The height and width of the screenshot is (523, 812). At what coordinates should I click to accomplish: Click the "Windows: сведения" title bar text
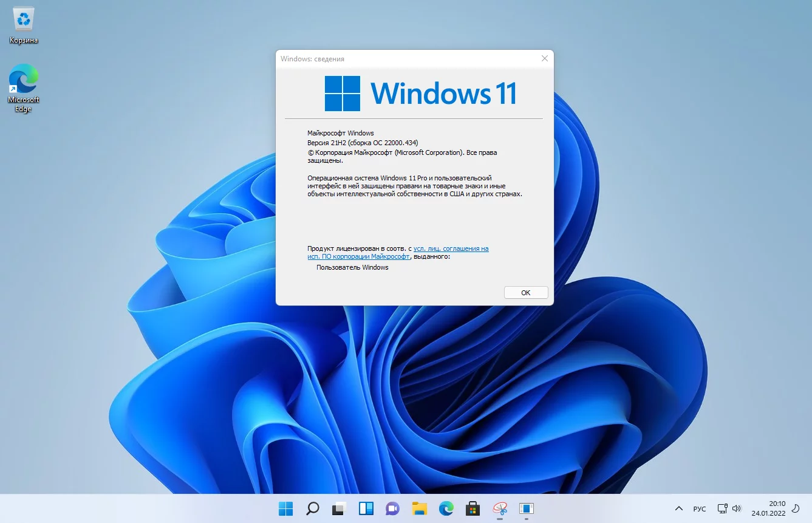click(312, 59)
